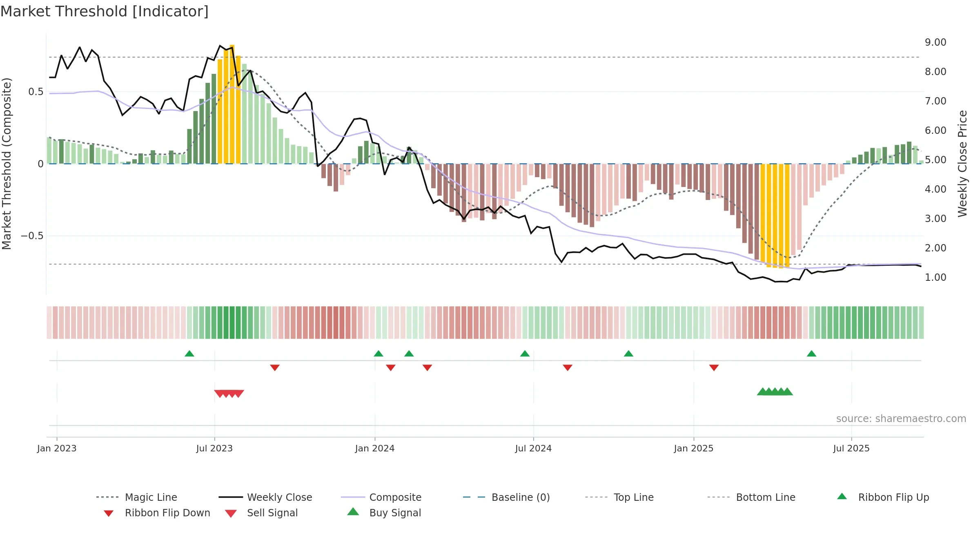This screenshot has width=980, height=551.
Task: Click the Jan 2025 x-axis label
Action: (x=694, y=448)
